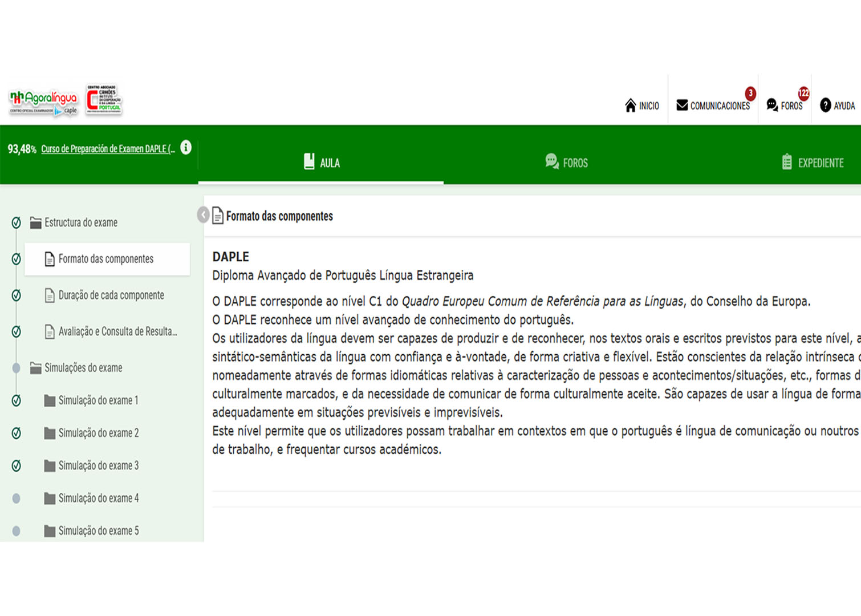Select the Duração de cada componente lesson
Image resolution: width=861 pixels, height=616 pixels.
point(111,295)
